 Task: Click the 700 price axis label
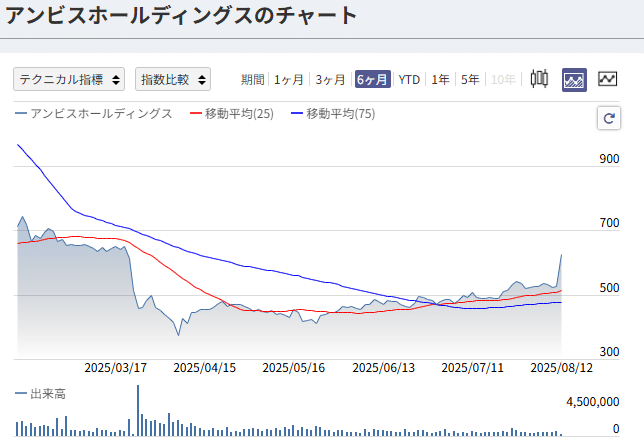pos(609,223)
